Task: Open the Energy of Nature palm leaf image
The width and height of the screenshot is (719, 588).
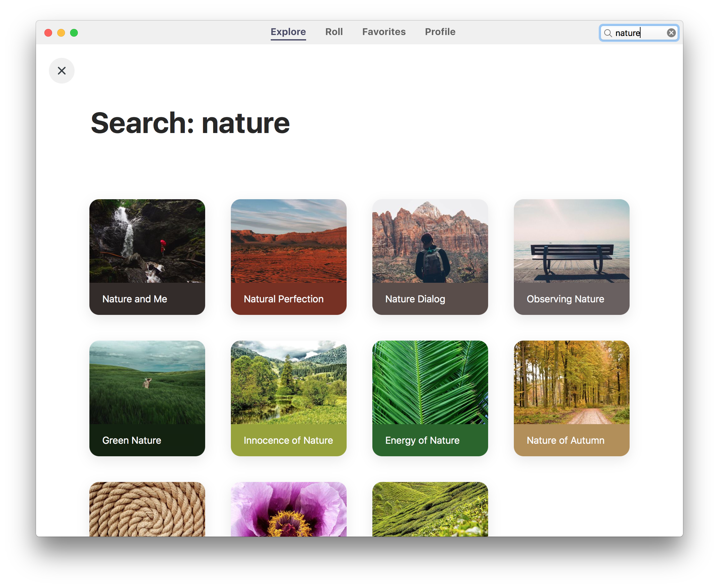Action: tap(430, 382)
